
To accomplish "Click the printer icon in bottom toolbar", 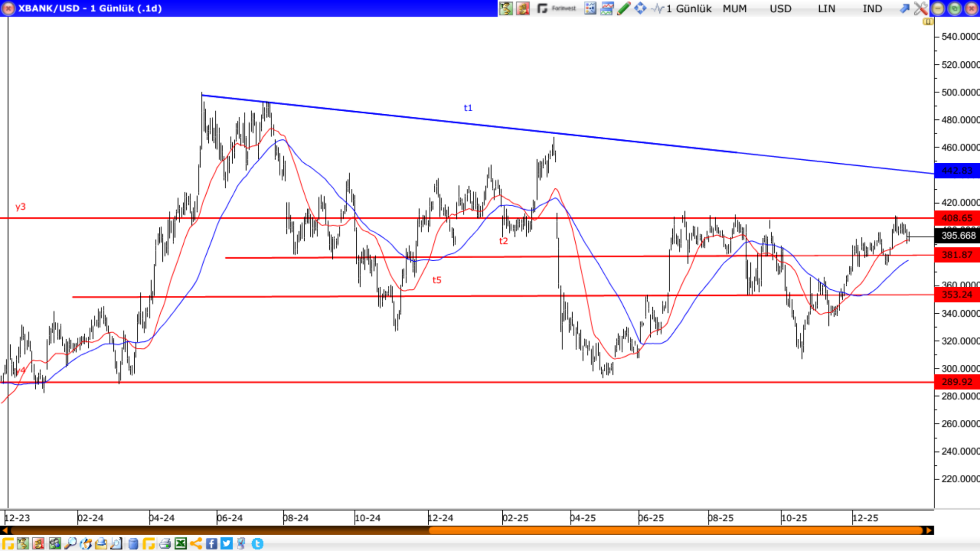I will (165, 543).
